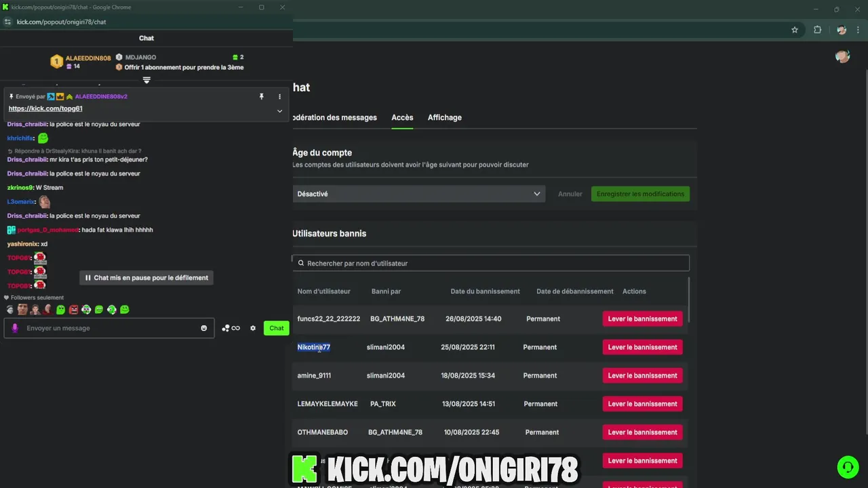Click the gold rank 1 badge
This screenshot has width=868, height=488.
(57, 62)
